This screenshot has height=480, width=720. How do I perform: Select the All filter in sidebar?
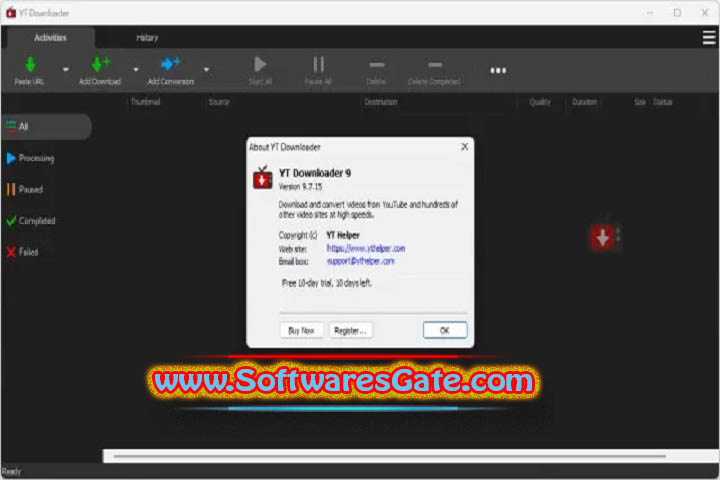(46, 126)
